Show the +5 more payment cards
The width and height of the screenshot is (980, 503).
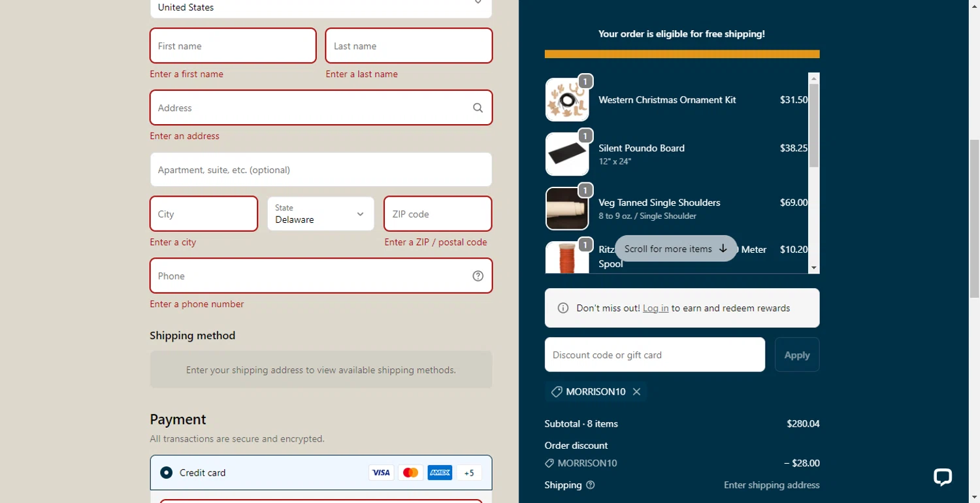click(x=468, y=472)
